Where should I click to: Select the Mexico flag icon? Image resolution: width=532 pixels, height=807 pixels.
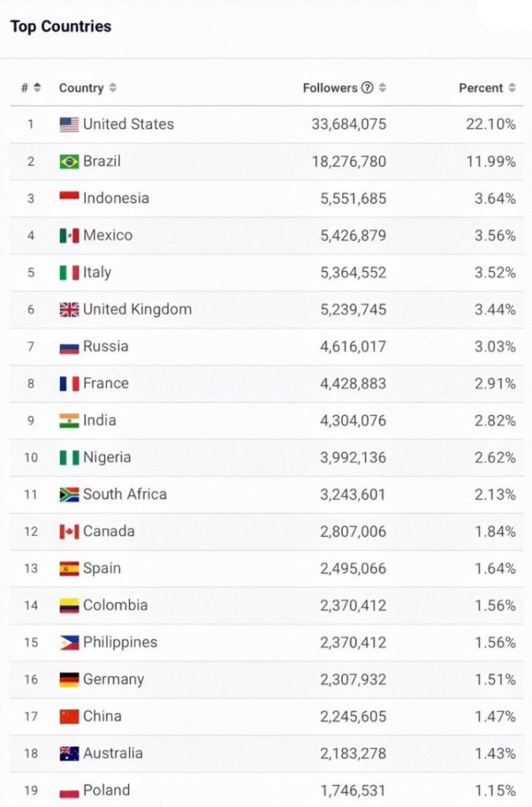pos(69,236)
